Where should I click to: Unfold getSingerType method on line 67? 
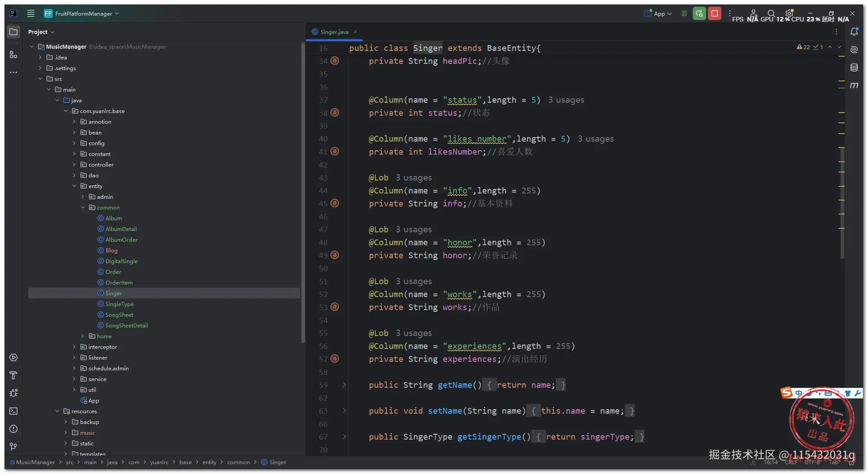[344, 436]
